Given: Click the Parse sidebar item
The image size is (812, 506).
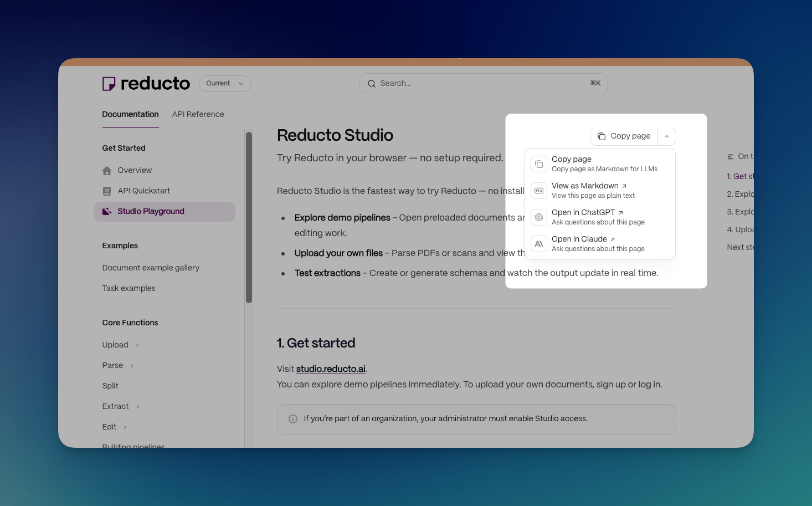Looking at the screenshot, I should point(112,365).
